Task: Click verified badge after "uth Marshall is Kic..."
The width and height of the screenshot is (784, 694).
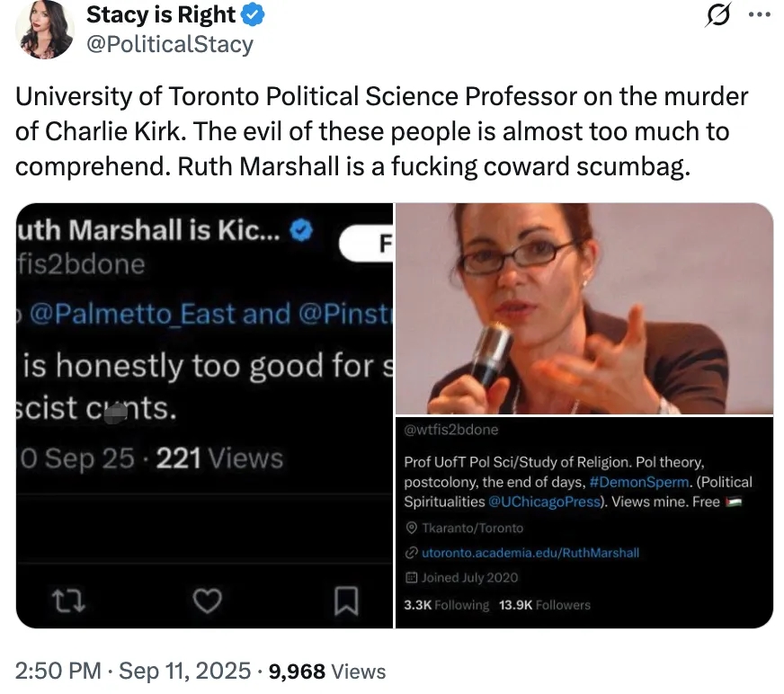Action: (304, 231)
